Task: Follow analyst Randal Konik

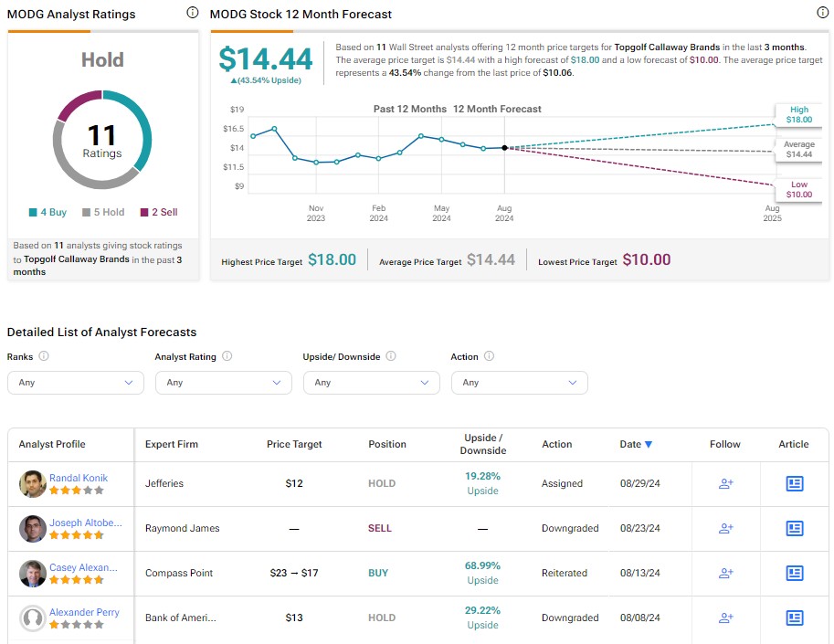Action: [725, 483]
